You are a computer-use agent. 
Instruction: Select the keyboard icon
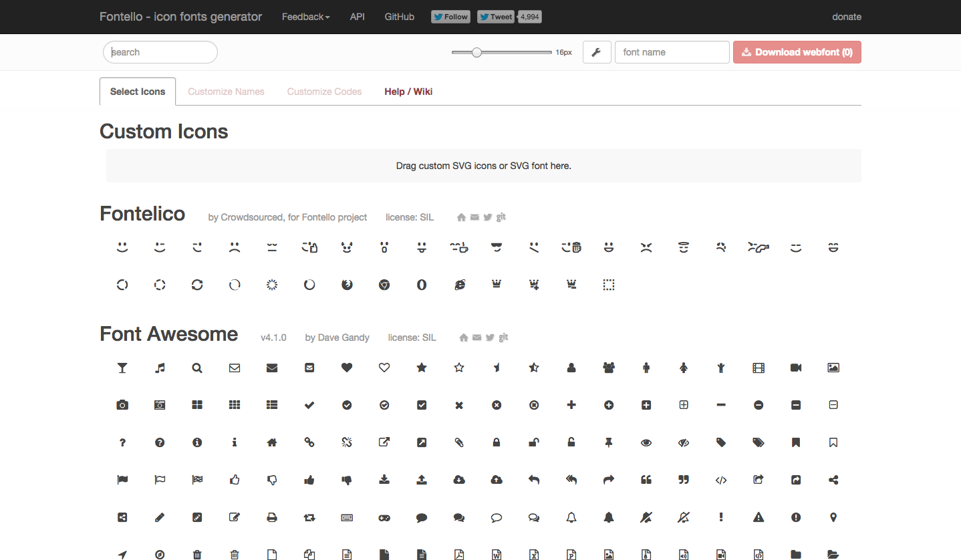(x=347, y=517)
